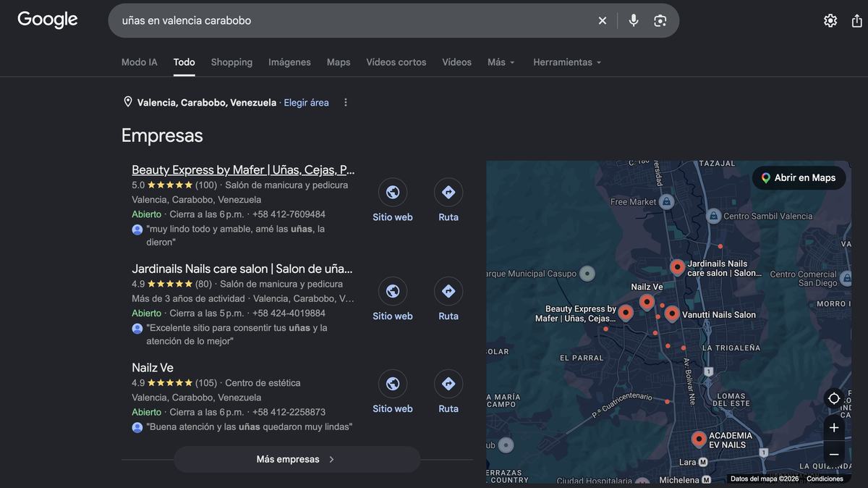Viewport: 868px width, 488px height.
Task: Clear the search query with X
Action: pos(602,21)
